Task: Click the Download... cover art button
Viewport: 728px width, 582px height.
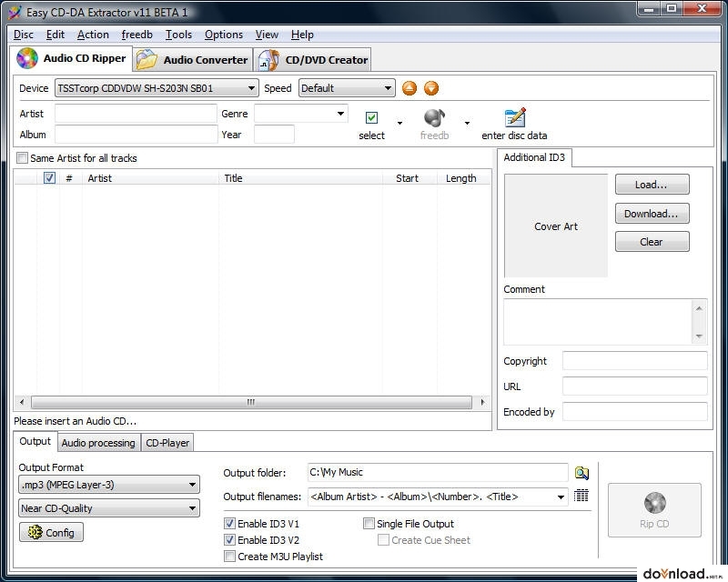Action: 652,214
